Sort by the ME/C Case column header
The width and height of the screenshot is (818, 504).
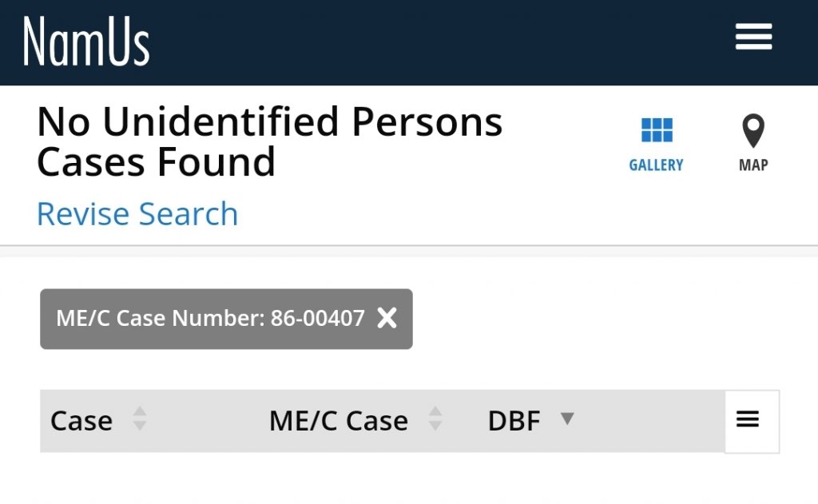point(339,421)
